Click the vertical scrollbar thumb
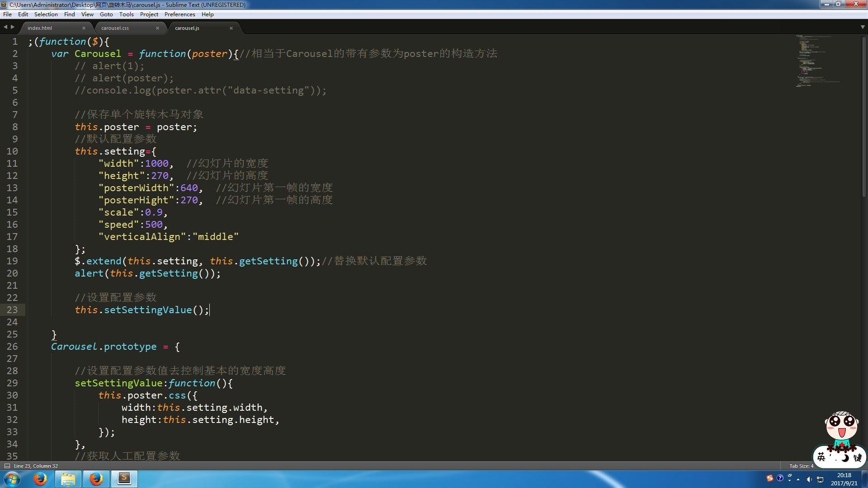Image resolution: width=868 pixels, height=488 pixels. (864, 117)
